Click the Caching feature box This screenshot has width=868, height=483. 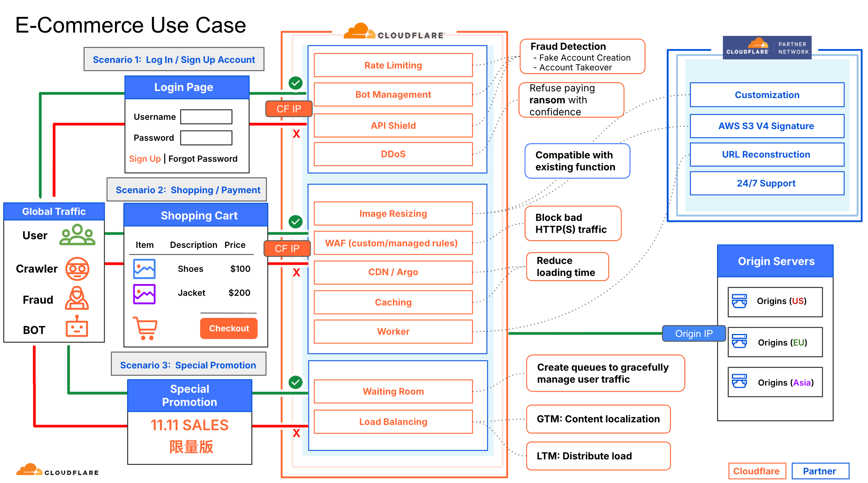pyautogui.click(x=393, y=302)
